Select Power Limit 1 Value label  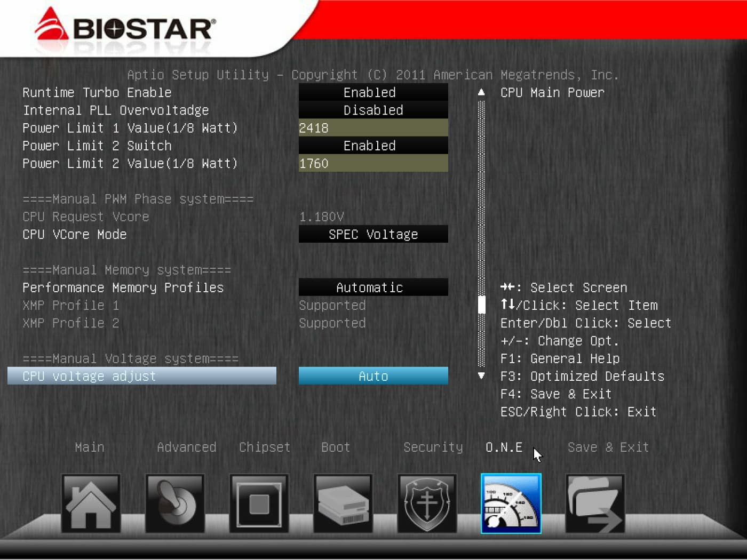point(130,128)
